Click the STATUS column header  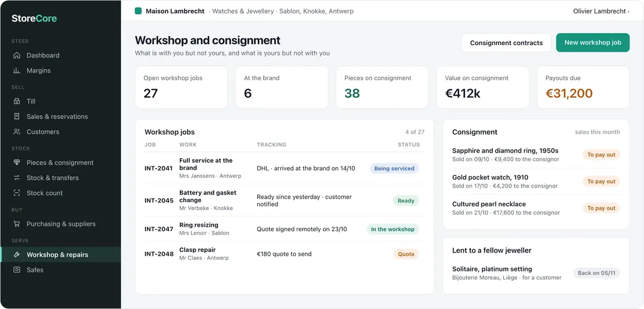tap(408, 145)
